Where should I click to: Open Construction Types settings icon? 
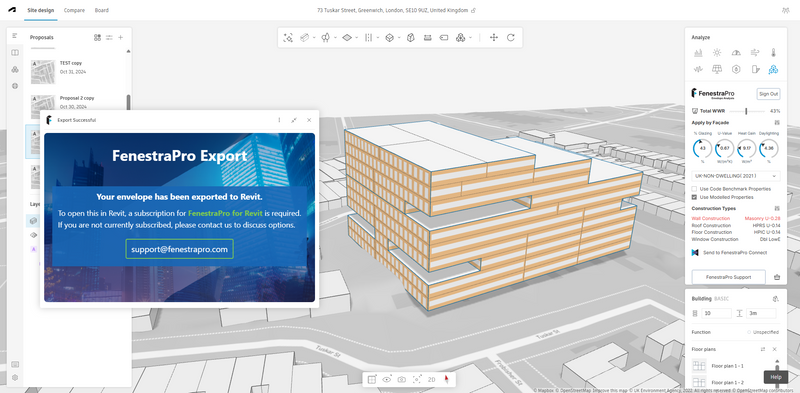pyautogui.click(x=777, y=208)
